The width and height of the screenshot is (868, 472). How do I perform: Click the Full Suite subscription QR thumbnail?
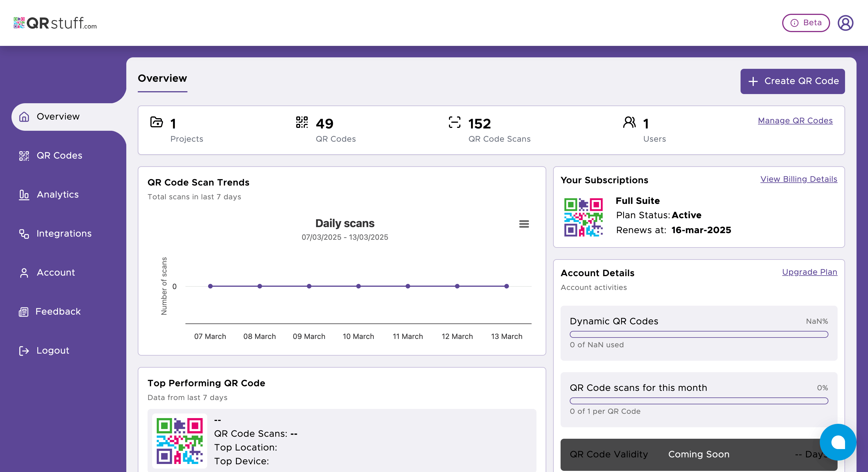click(x=583, y=217)
